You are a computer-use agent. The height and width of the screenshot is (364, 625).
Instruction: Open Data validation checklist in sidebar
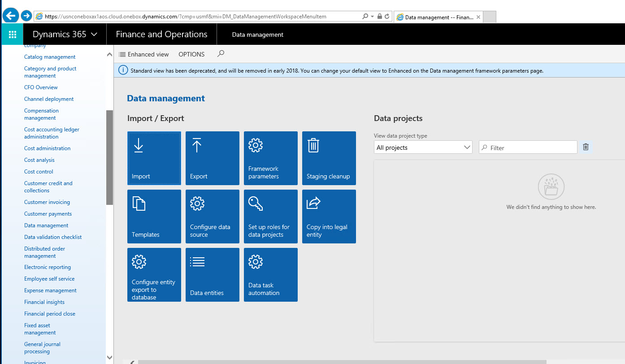click(53, 237)
